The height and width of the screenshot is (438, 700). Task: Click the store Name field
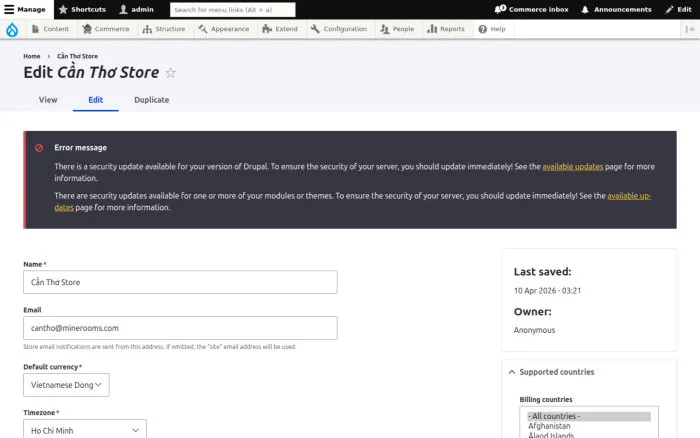(180, 282)
